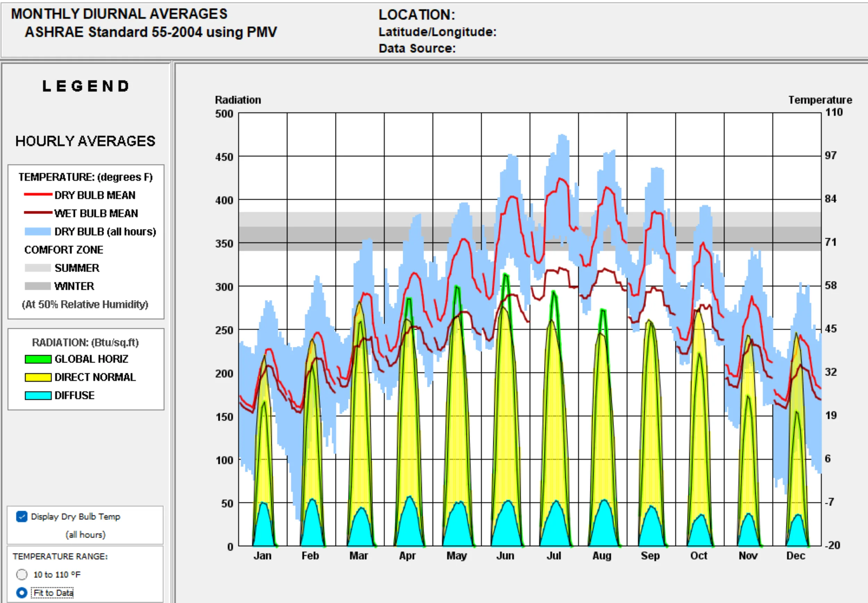Click the Mar month label
The height and width of the screenshot is (603, 868).
(x=358, y=556)
